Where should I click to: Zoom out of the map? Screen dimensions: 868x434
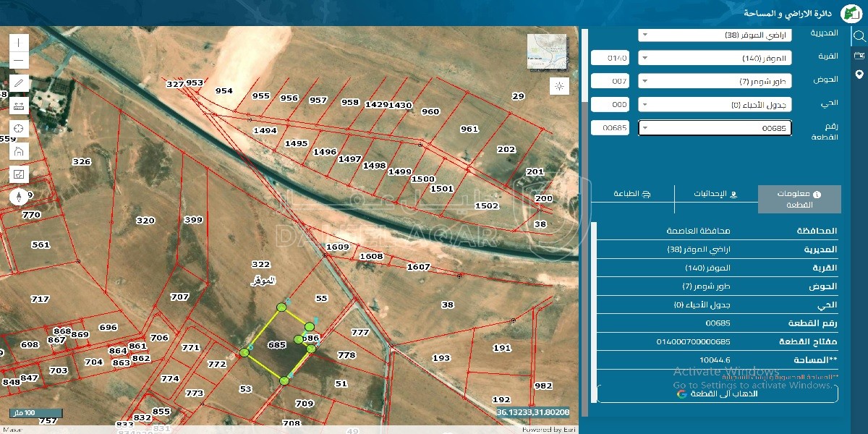coord(19,61)
